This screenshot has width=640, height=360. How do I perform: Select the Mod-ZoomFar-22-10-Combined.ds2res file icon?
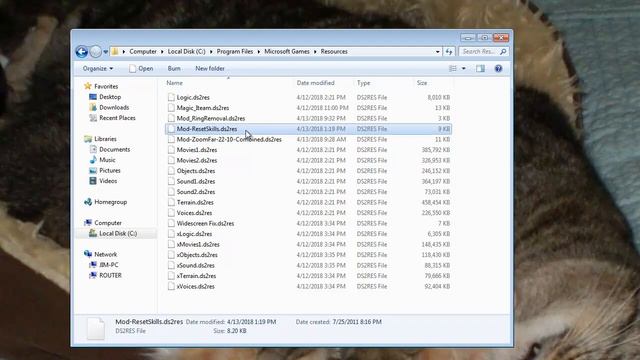[171, 139]
